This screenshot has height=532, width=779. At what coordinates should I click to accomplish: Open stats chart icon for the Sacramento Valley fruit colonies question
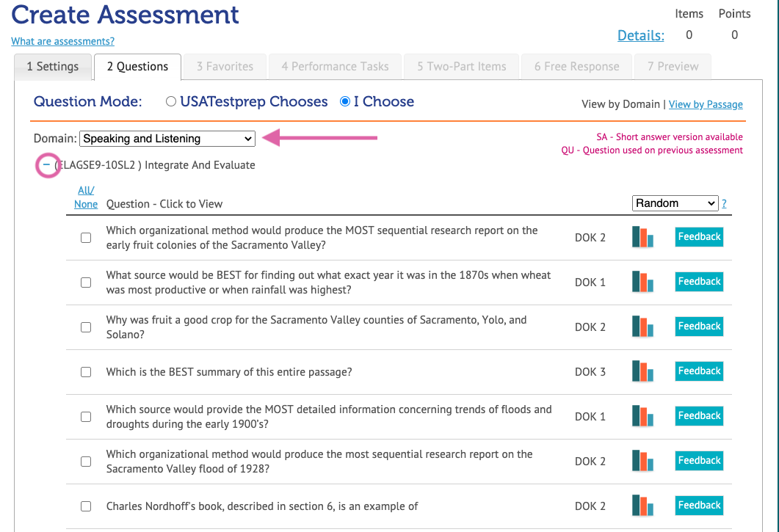(642, 237)
